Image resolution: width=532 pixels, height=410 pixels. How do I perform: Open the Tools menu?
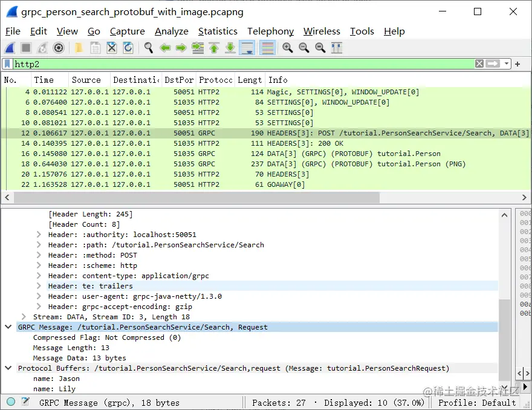(362, 31)
